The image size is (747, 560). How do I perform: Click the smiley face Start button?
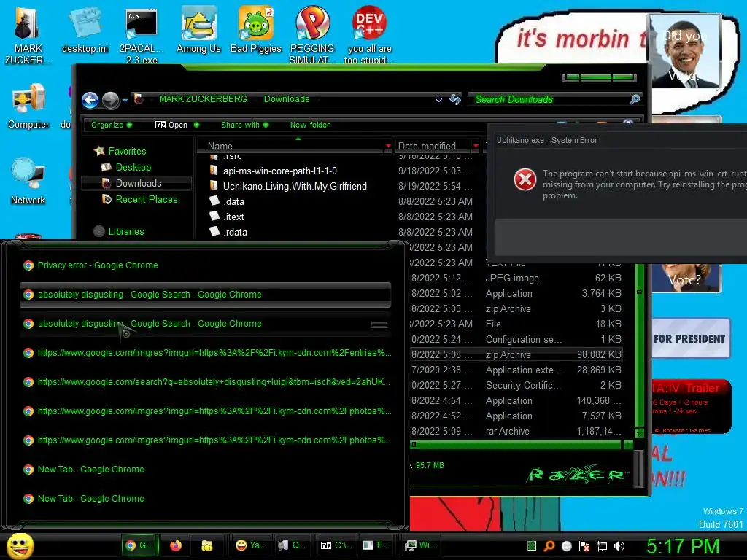(x=20, y=545)
